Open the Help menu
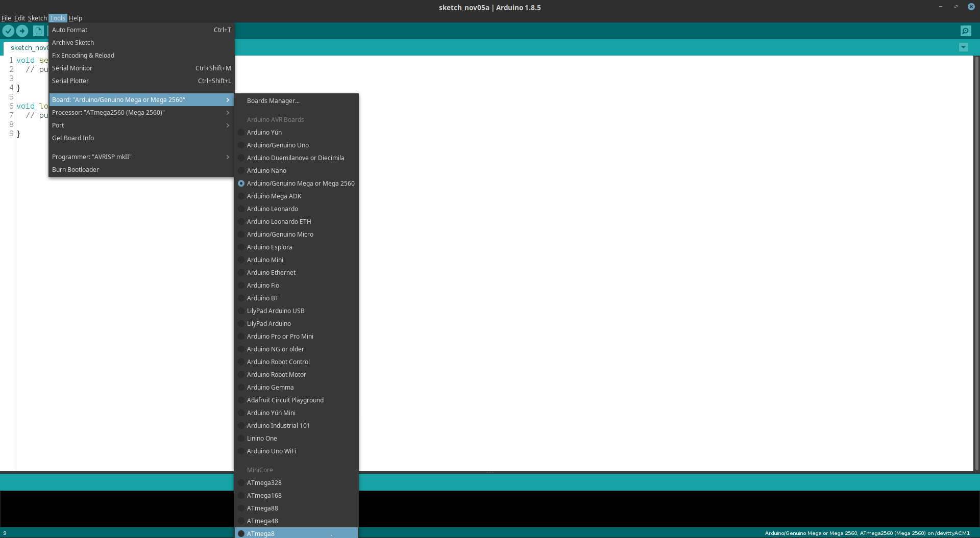This screenshot has height=538, width=980. coord(76,18)
